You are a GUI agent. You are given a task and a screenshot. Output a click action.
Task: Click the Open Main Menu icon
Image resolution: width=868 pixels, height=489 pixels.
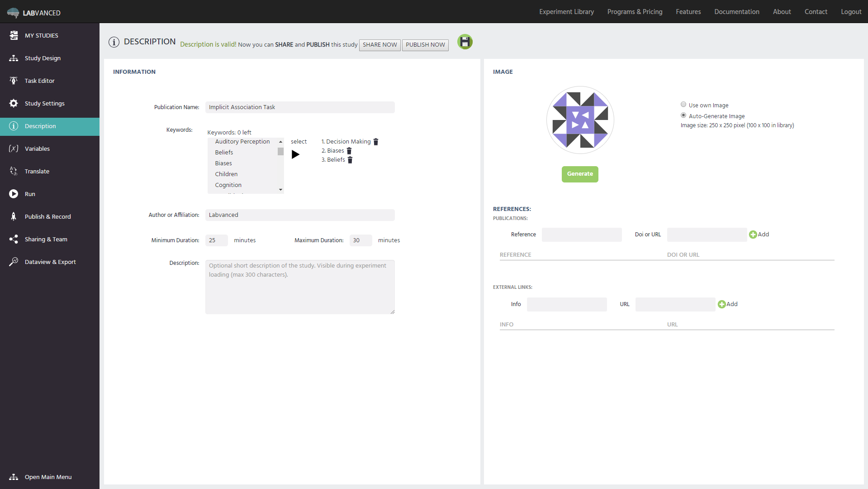coord(14,477)
